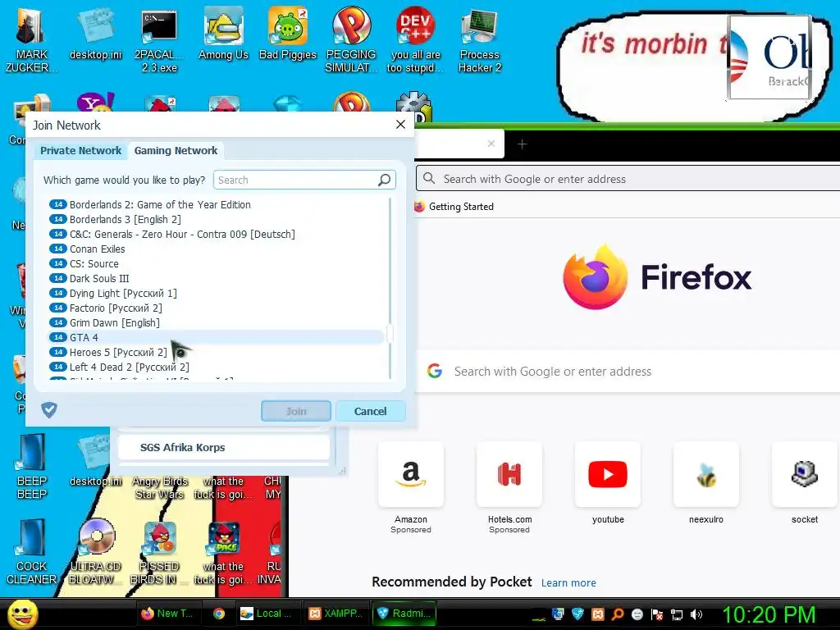Launch the Process Hacker 2 desktop shortcut
Image resolution: width=840 pixels, height=630 pixels.
click(x=479, y=40)
